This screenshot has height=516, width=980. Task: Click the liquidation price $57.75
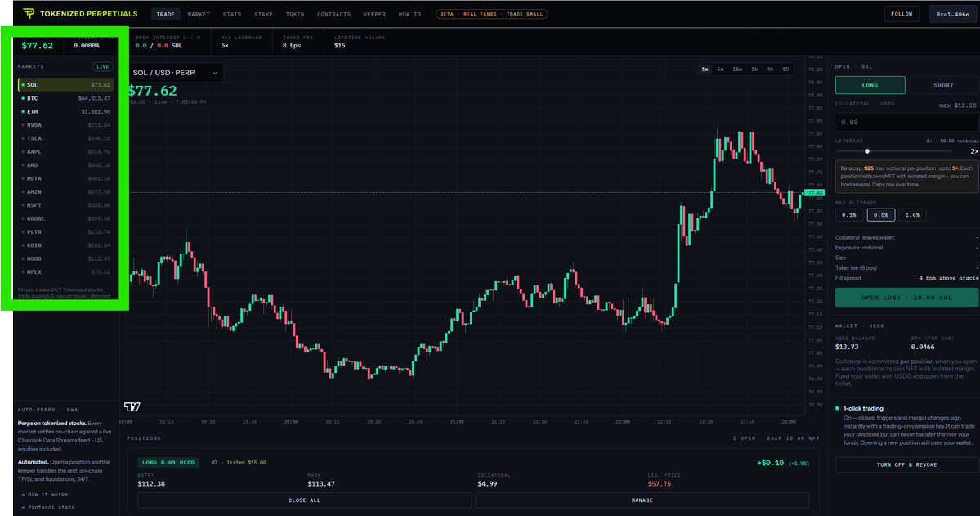tap(660, 483)
